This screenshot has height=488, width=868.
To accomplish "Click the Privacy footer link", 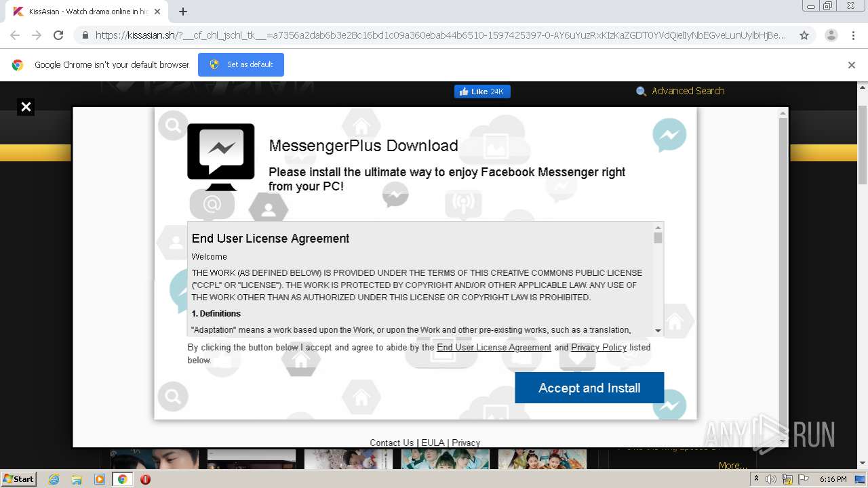I will 466,443.
